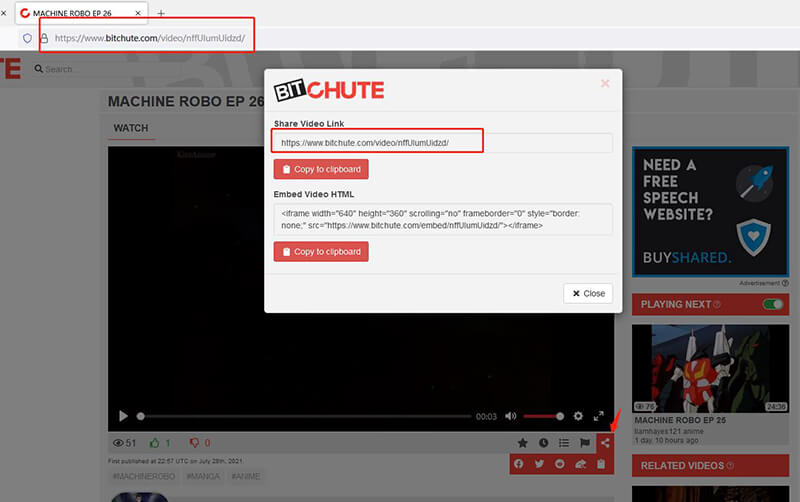The height and width of the screenshot is (502, 800).
Task: Share the video on Twitter
Action: (539, 464)
